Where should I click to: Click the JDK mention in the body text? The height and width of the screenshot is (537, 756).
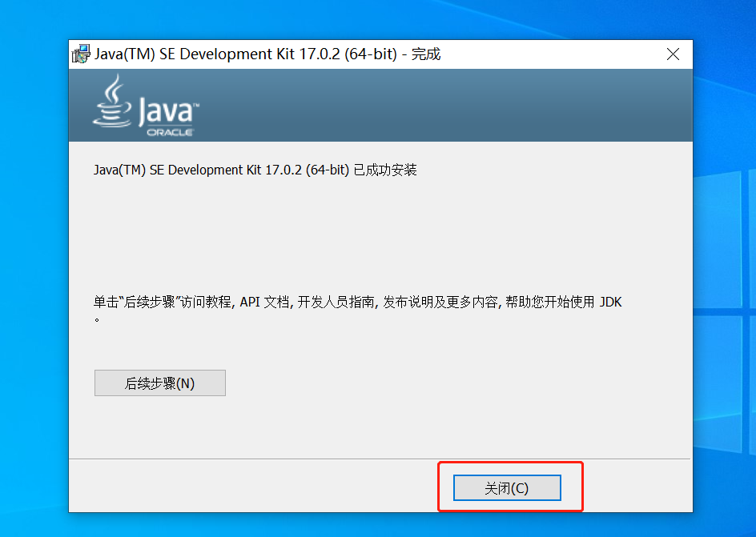612,302
